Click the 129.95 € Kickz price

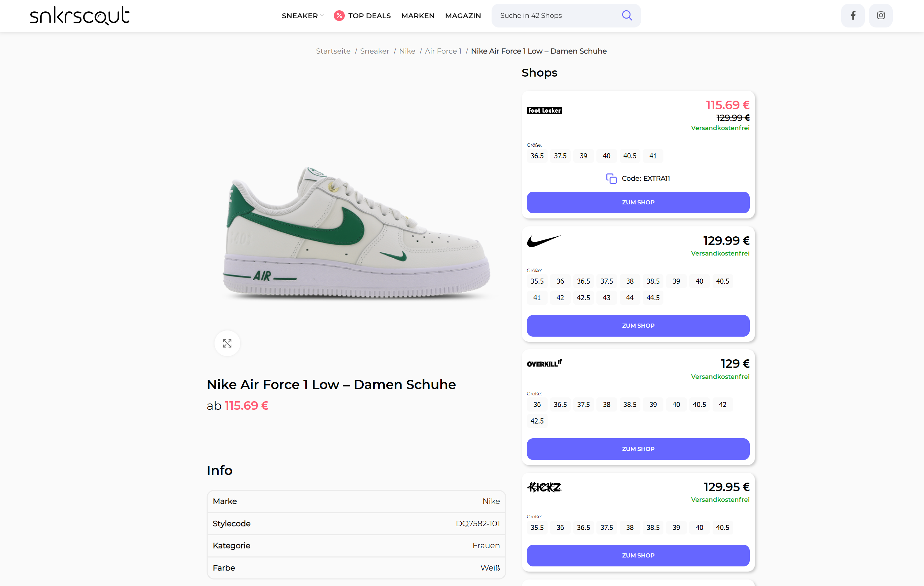(x=726, y=487)
